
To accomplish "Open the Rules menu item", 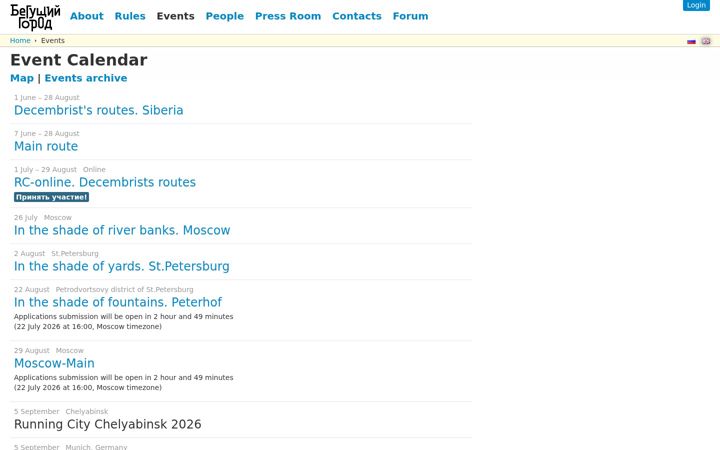I will tap(130, 16).
